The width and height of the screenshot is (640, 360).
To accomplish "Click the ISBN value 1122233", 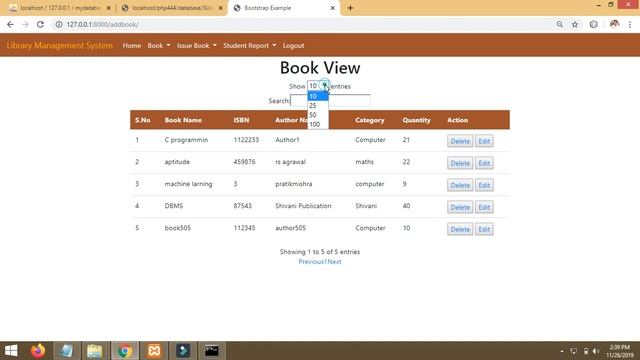I will [246, 140].
